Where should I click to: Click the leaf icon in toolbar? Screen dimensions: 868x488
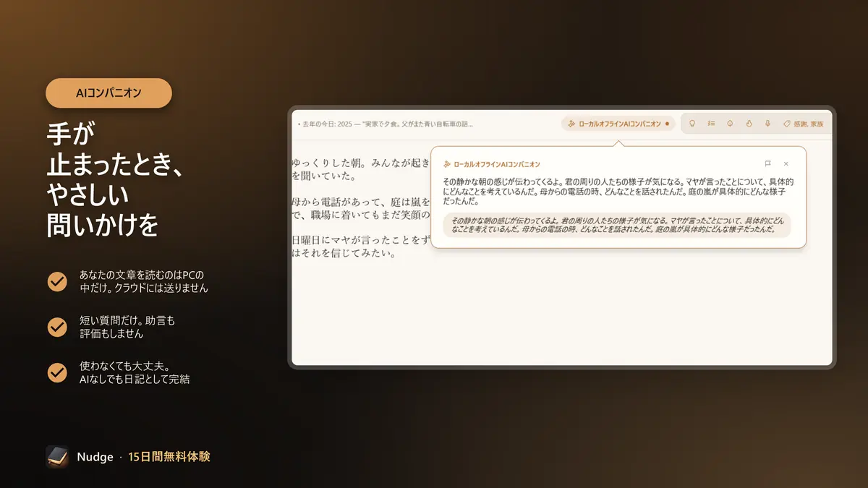pos(730,124)
